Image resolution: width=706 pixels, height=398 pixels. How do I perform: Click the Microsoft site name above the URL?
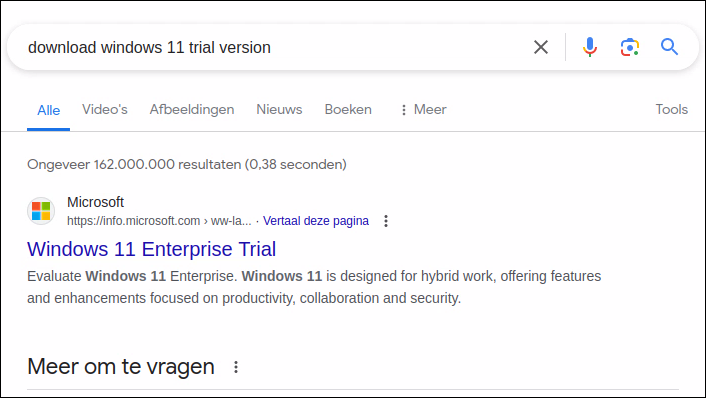[95, 202]
